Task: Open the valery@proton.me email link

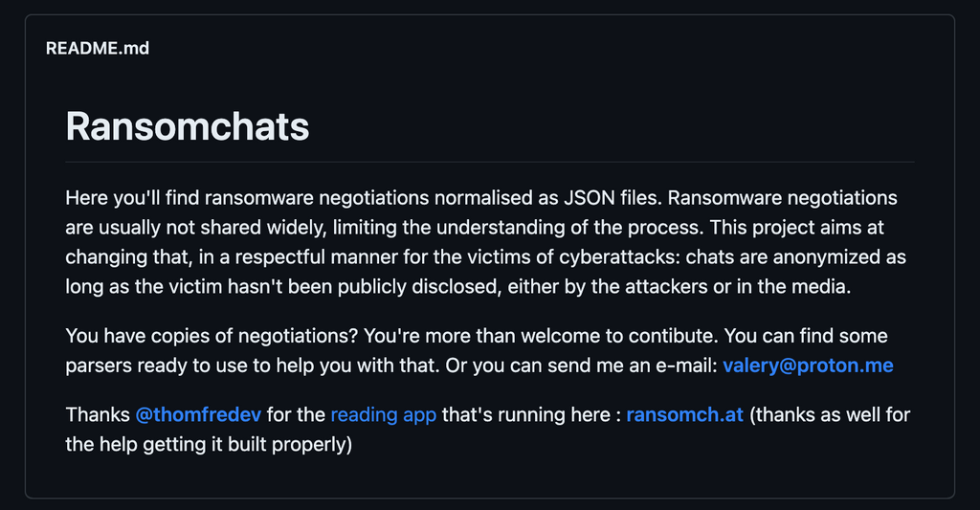Action: 808,366
